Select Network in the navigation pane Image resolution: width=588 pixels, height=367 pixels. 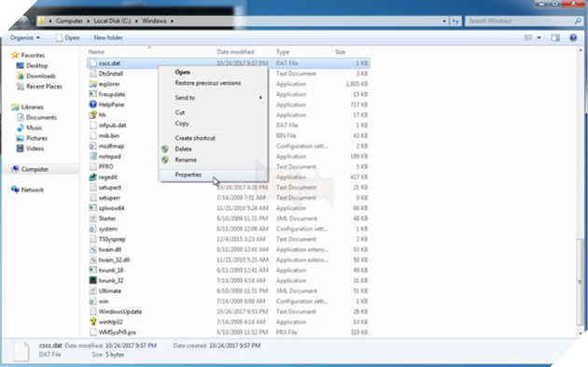point(33,190)
